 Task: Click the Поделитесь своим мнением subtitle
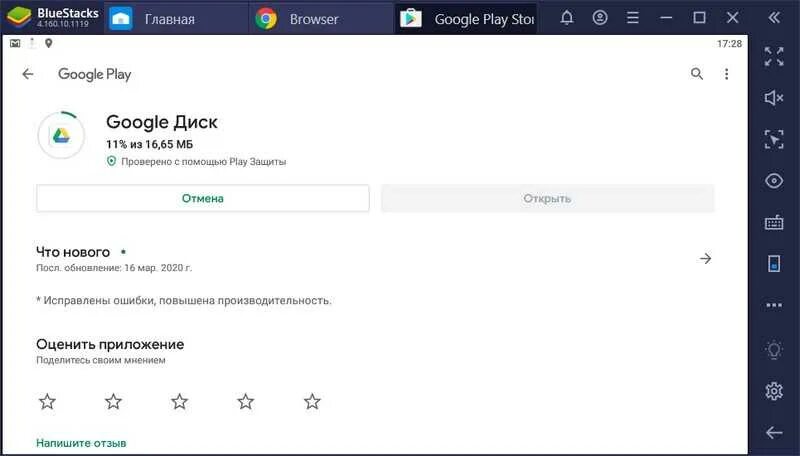101,360
